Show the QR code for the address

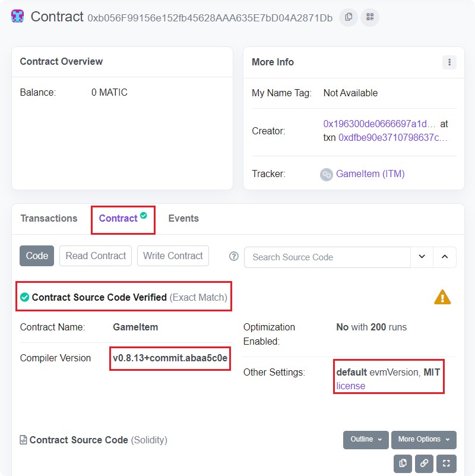coord(369,17)
